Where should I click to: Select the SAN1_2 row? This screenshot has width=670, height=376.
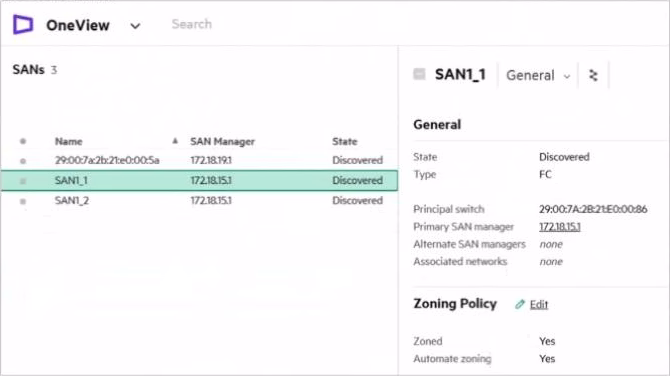(199, 200)
